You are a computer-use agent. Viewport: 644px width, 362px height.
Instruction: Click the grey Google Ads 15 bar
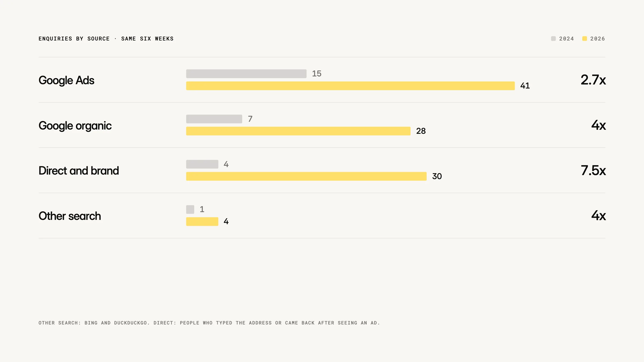pos(246,74)
